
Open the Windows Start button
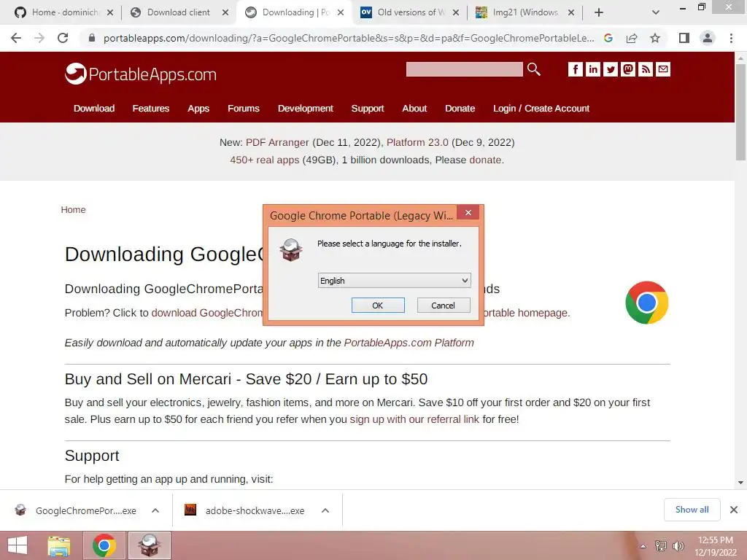pos(18,545)
